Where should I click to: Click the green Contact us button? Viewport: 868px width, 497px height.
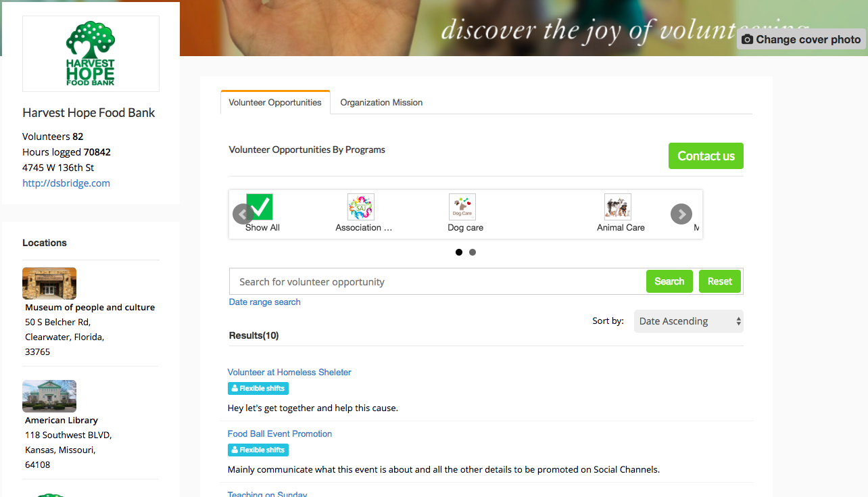point(706,156)
